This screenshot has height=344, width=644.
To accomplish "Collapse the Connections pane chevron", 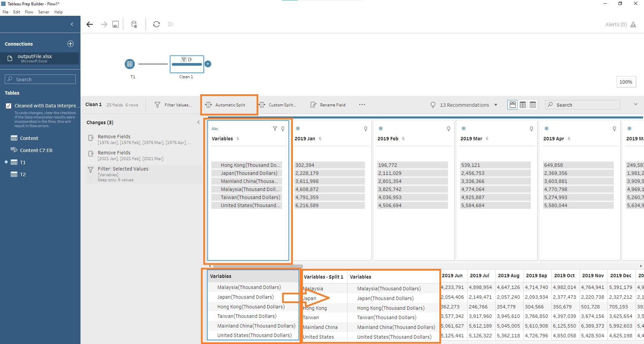I will 72,24.
